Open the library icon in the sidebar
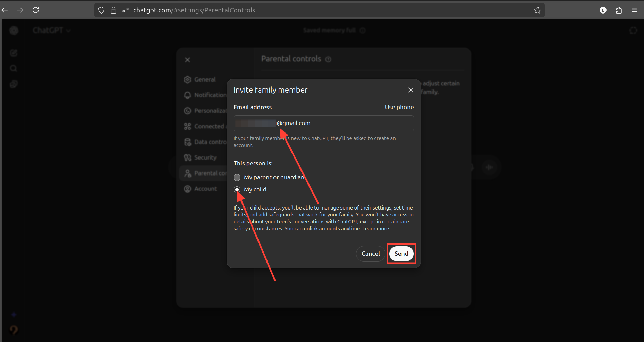This screenshot has height=342, width=644. (14, 84)
